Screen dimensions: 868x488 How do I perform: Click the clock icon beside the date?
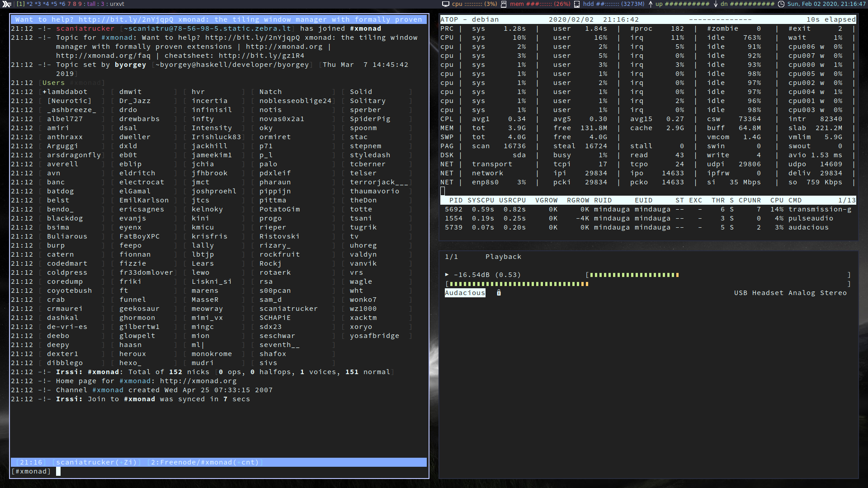click(x=781, y=4)
